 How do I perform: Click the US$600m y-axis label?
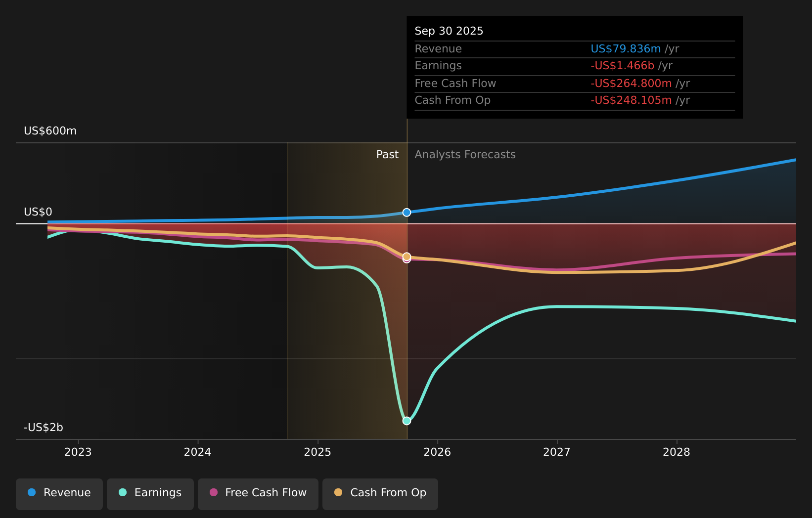(x=50, y=131)
